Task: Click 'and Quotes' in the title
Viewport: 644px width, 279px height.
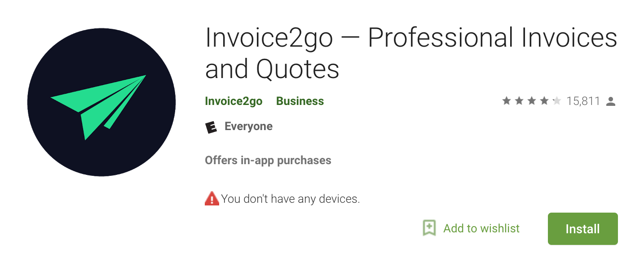Action: [x=272, y=69]
